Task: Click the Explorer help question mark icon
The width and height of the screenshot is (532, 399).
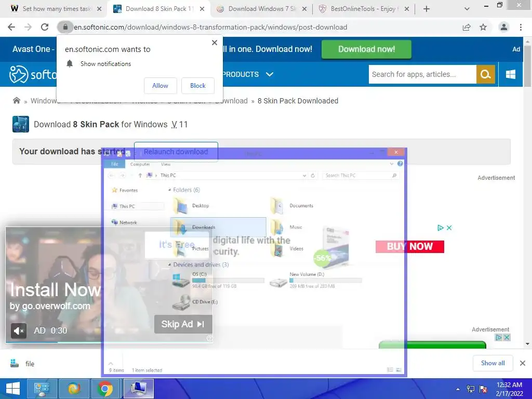Action: 401,164
